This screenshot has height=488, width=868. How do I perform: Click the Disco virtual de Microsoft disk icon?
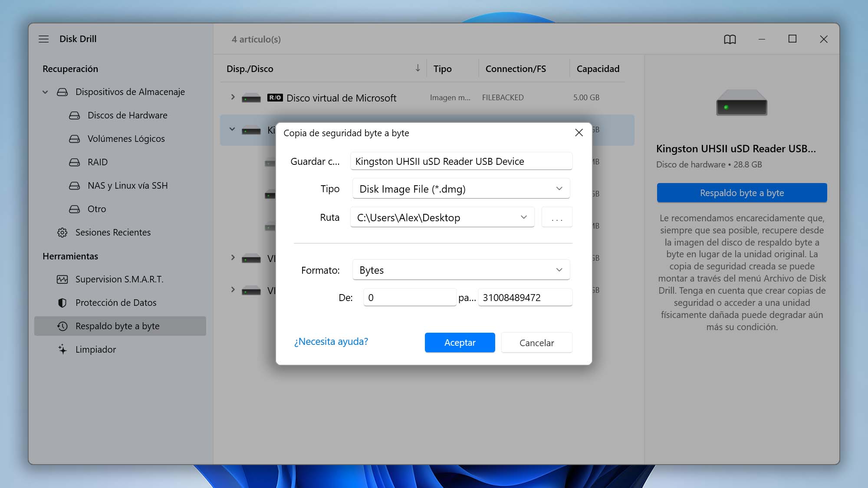click(251, 98)
